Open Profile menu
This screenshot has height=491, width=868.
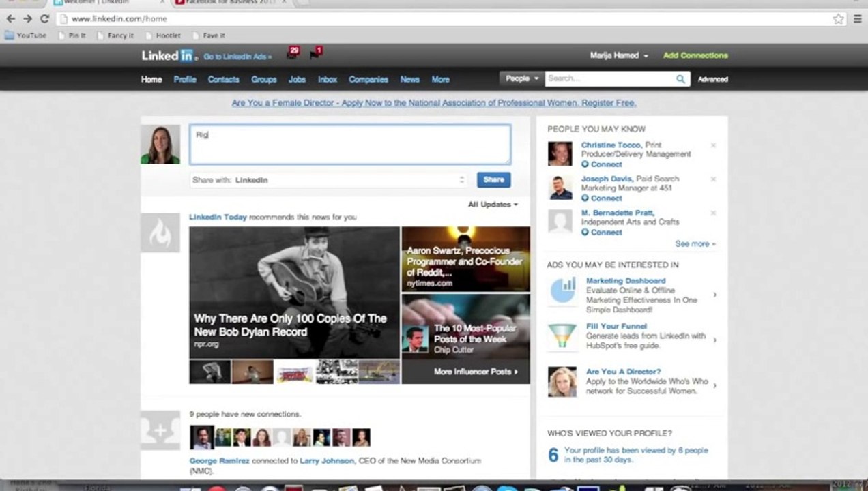coord(185,79)
